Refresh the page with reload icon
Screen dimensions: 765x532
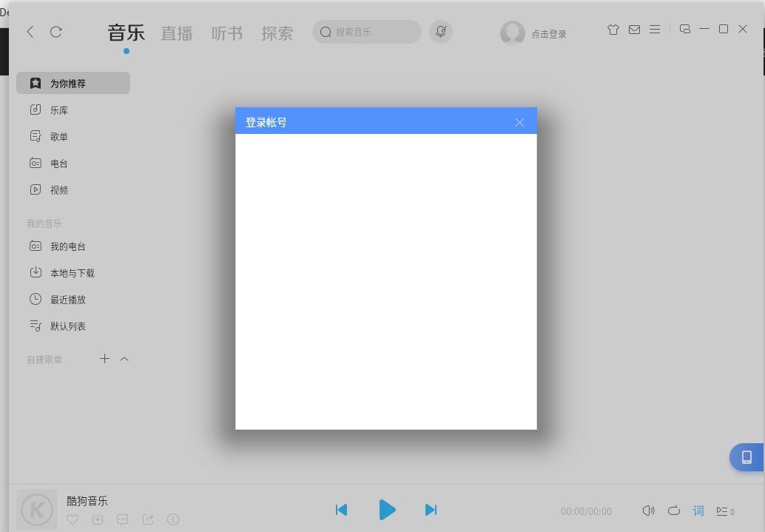point(56,32)
